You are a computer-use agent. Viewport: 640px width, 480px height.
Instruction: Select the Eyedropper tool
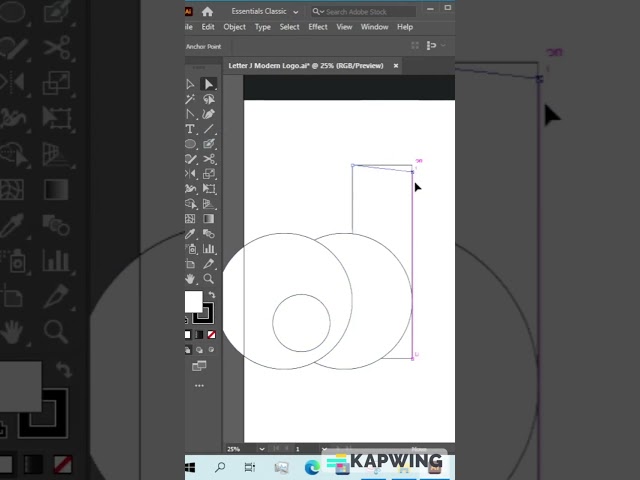click(190, 234)
